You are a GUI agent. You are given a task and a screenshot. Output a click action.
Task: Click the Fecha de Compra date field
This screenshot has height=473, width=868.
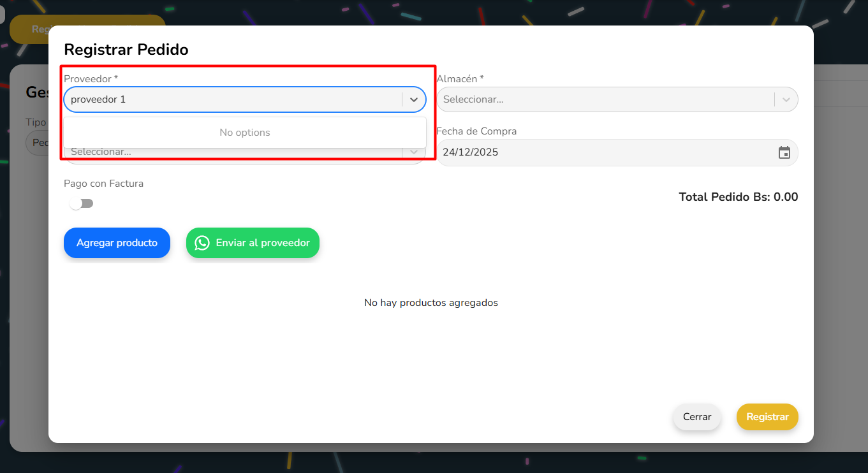[606, 153]
